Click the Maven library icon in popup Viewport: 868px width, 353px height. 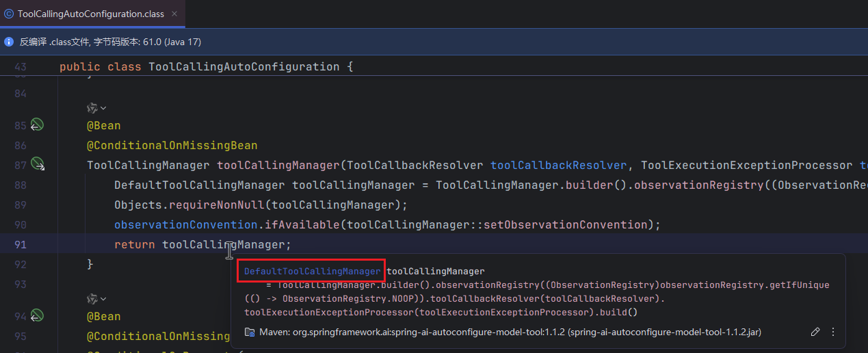[x=250, y=332]
